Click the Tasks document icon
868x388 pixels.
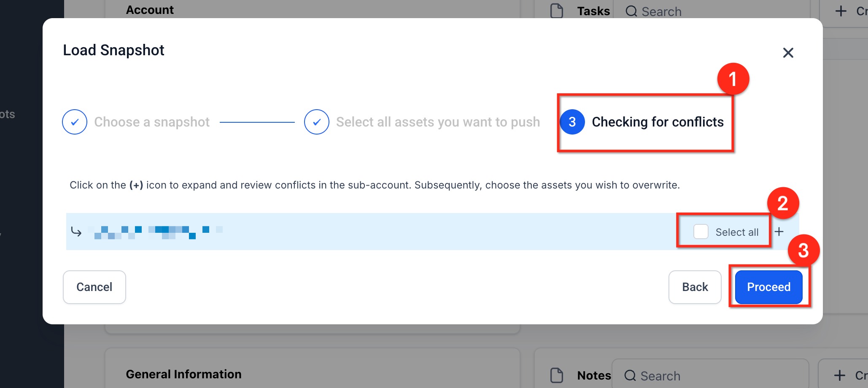click(x=557, y=11)
